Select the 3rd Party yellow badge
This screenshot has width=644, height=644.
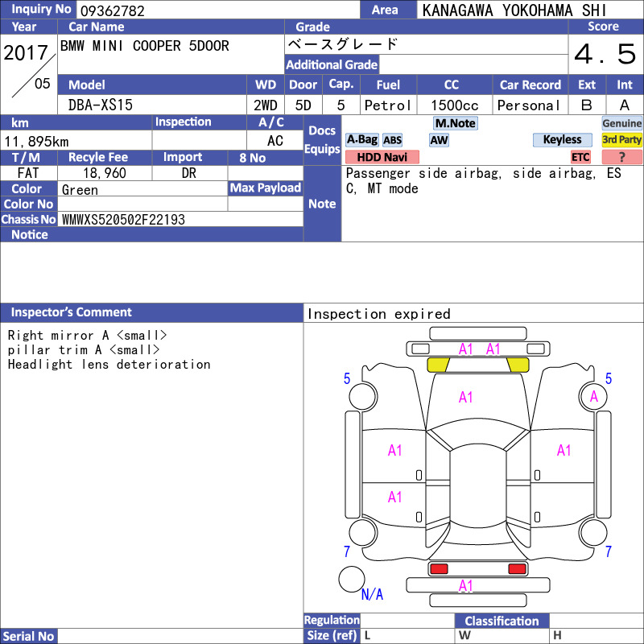621,140
